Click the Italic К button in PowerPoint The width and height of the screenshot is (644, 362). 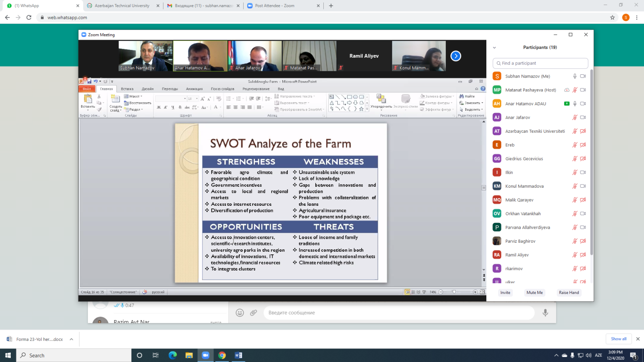(166, 108)
